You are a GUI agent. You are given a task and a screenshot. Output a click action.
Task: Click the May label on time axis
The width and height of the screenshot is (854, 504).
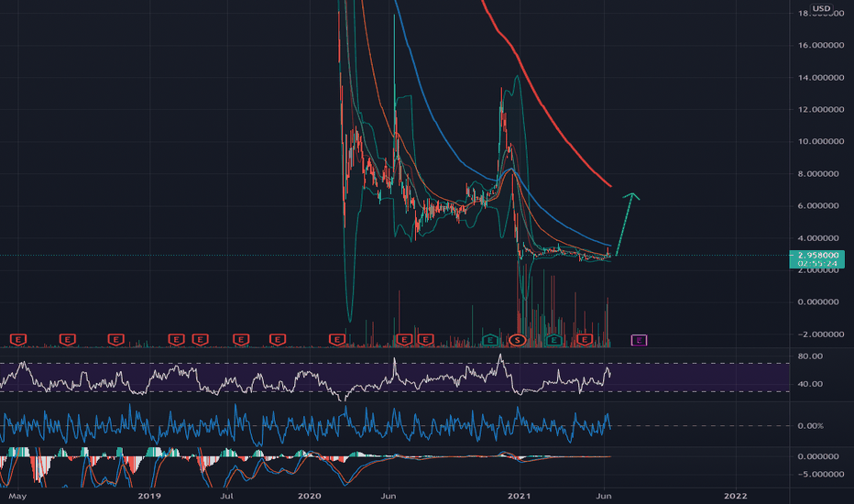(x=17, y=496)
